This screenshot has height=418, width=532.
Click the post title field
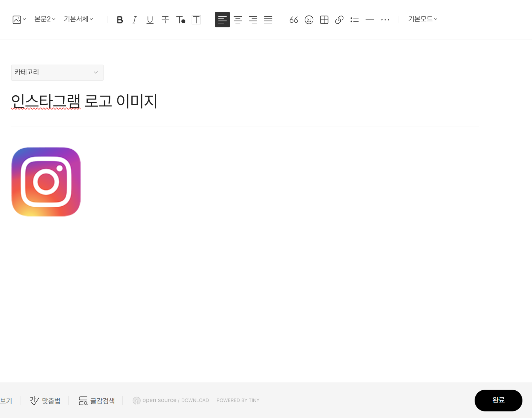pos(245,101)
